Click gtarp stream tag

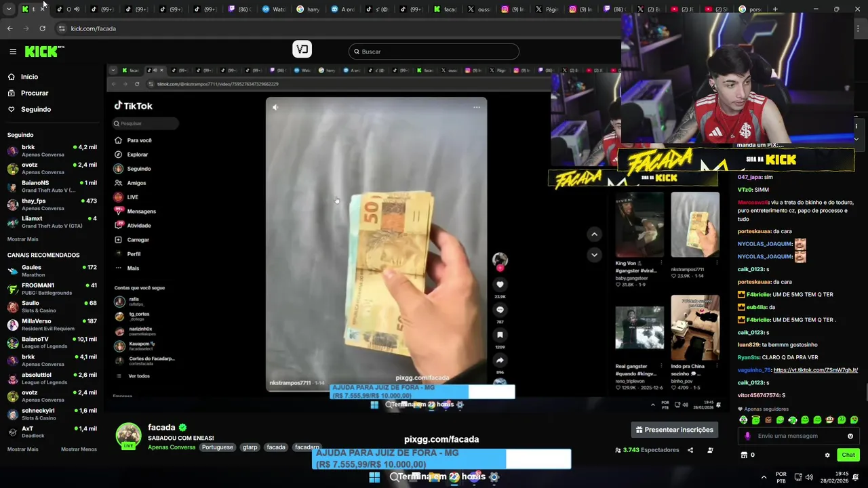[250, 447]
